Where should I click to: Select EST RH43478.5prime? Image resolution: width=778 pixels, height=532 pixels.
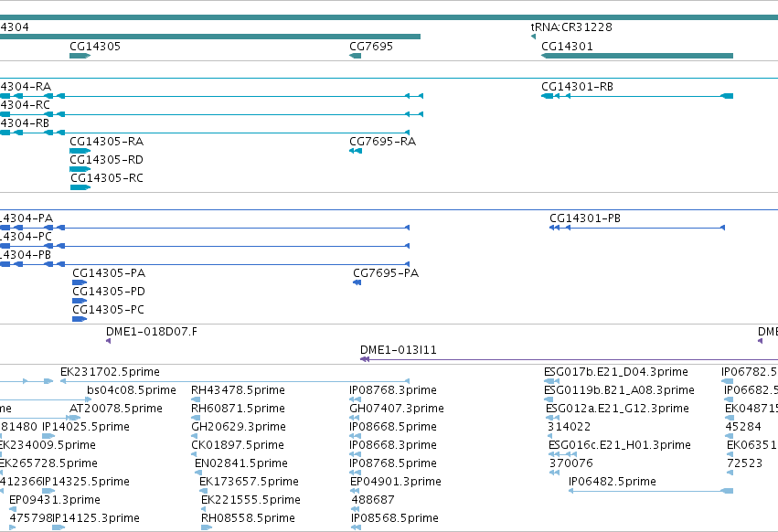click(x=238, y=390)
